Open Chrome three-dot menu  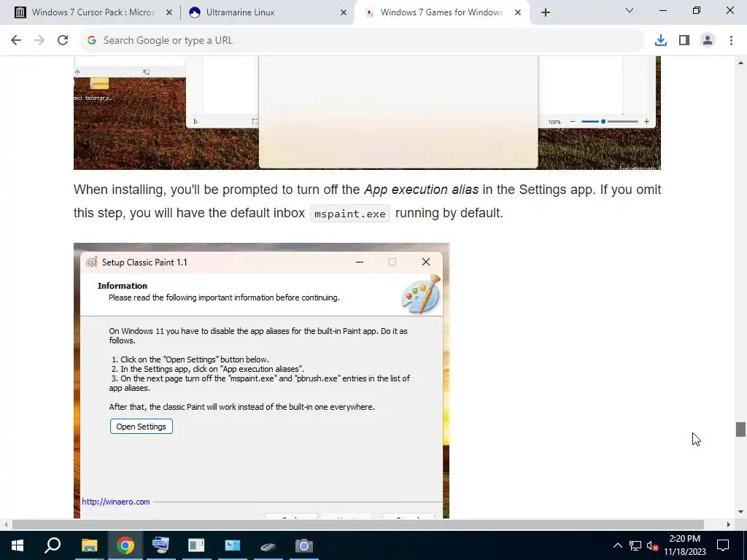pos(731,41)
